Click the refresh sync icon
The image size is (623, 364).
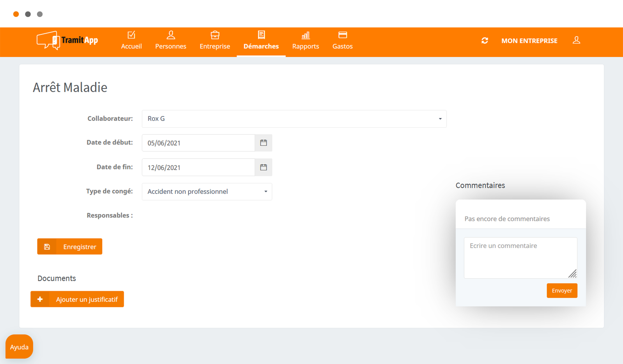(485, 41)
